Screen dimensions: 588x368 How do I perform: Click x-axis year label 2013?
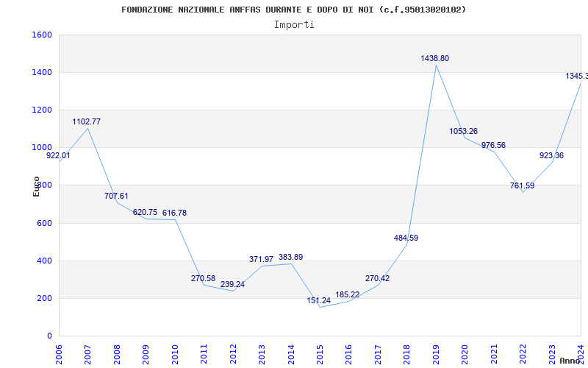coord(262,354)
